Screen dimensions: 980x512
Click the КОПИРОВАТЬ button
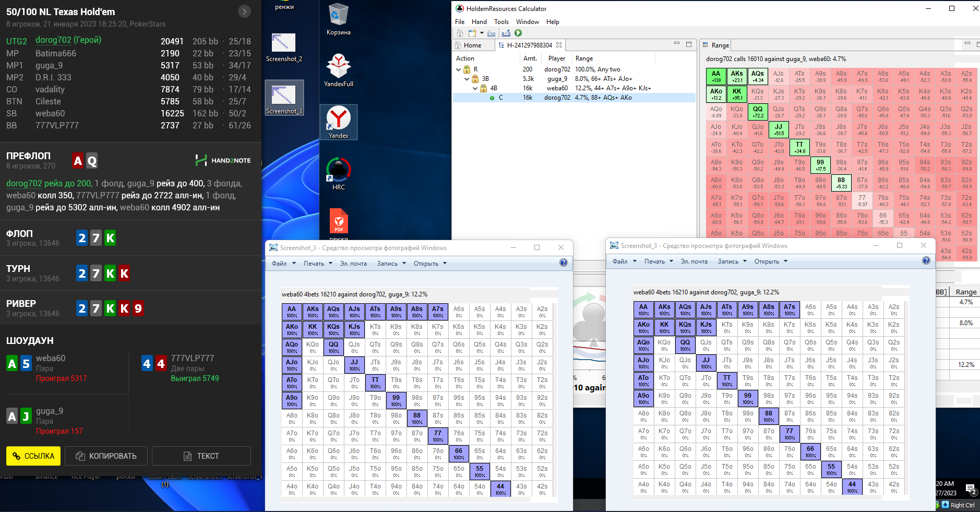point(106,456)
